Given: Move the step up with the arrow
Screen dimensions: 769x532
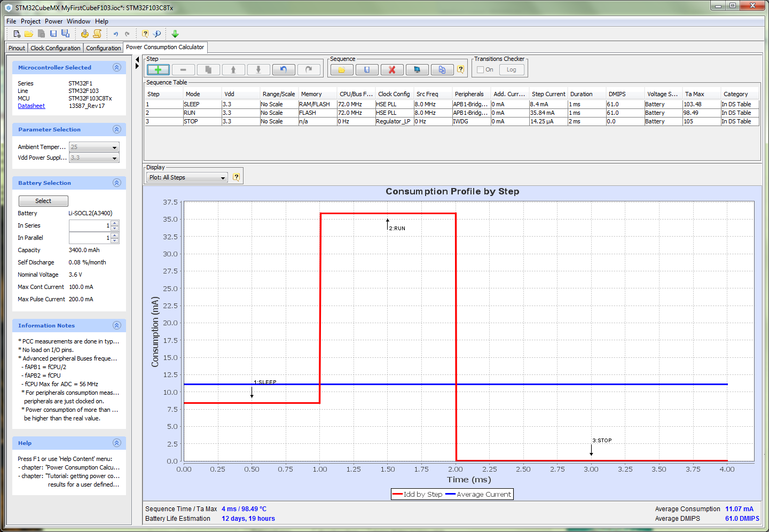Looking at the screenshot, I should pos(233,69).
